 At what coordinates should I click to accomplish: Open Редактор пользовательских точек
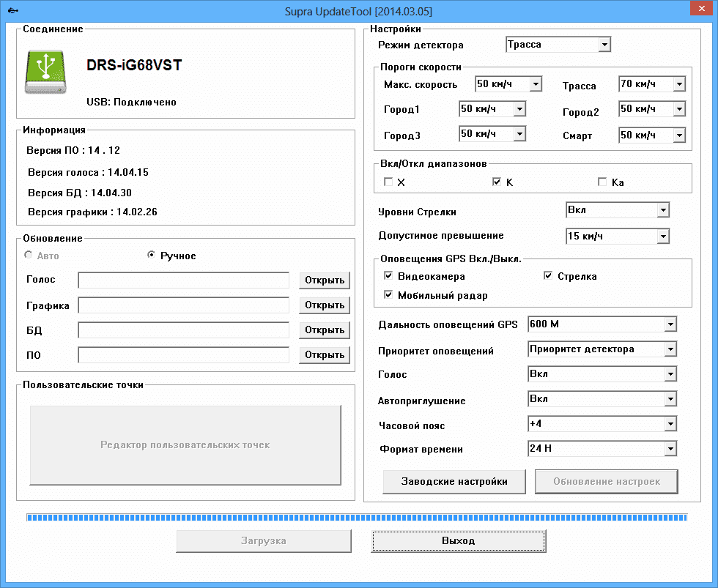(x=185, y=445)
